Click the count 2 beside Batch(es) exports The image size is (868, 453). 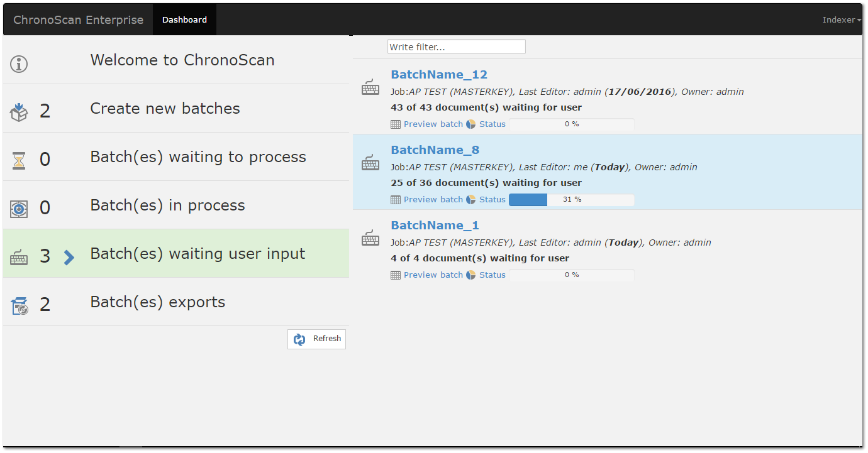coord(45,305)
